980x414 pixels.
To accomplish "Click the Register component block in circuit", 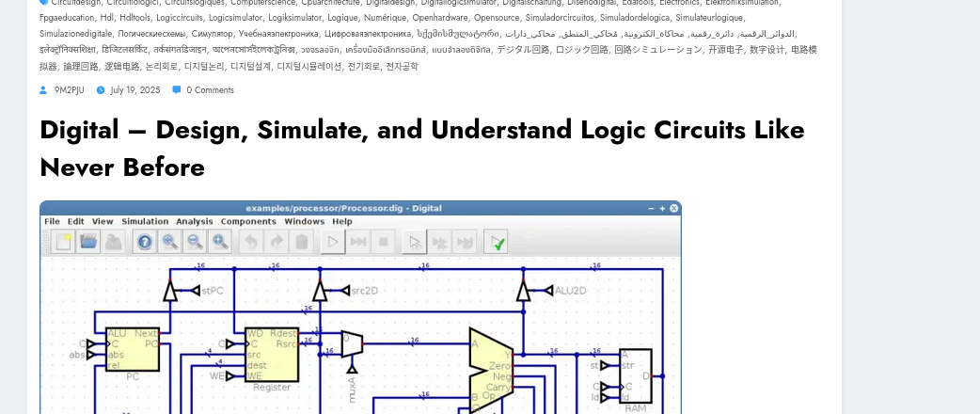I will tap(271, 355).
